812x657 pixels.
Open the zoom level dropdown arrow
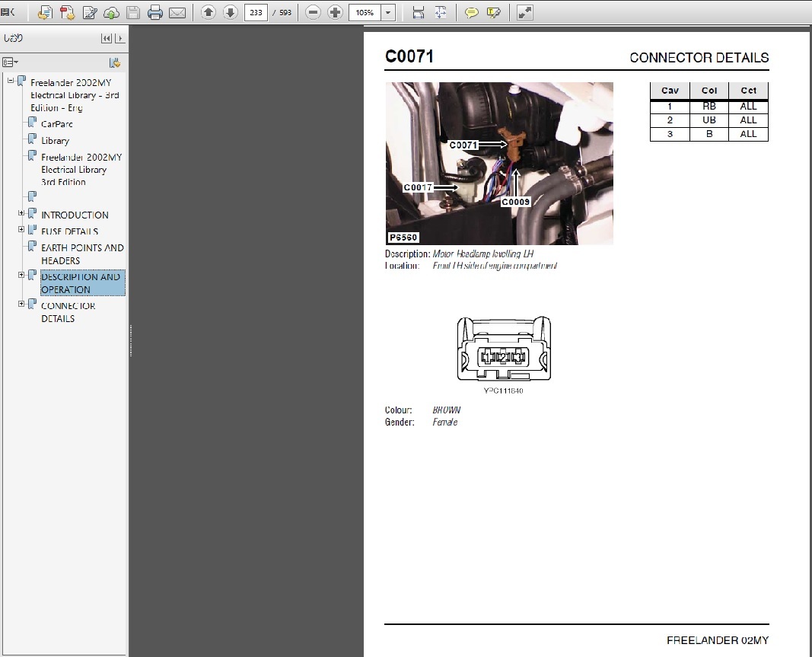388,12
